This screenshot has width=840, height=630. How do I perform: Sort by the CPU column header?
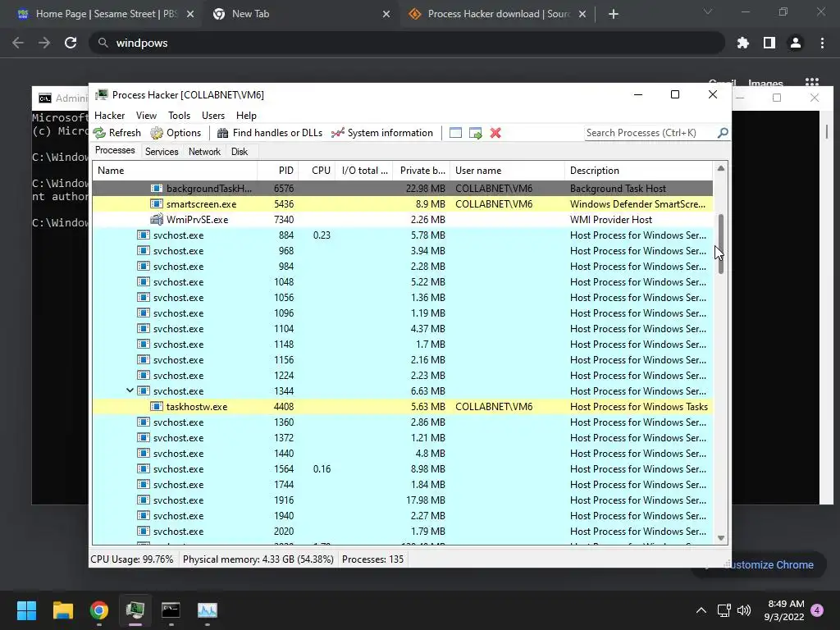pos(317,171)
